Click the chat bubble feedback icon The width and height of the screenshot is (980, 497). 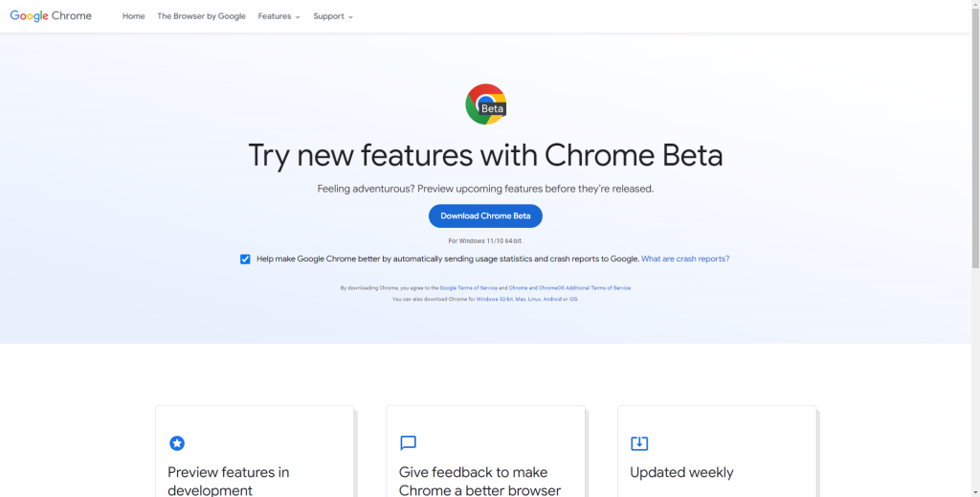[x=408, y=443]
